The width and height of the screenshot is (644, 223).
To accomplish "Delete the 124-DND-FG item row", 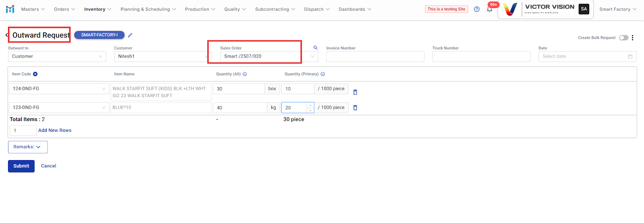I will click(x=355, y=92).
